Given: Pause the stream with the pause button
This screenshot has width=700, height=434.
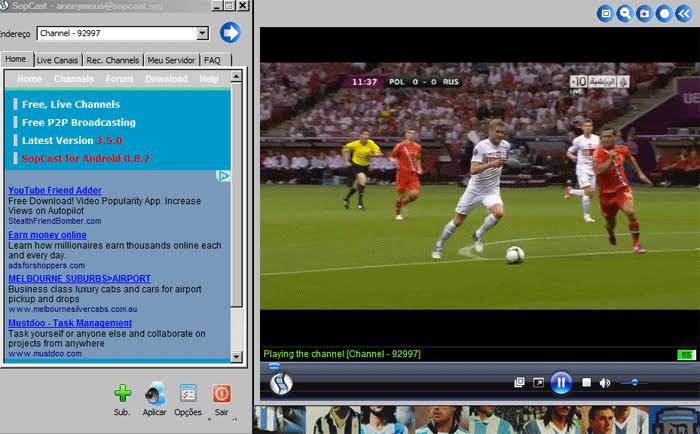Looking at the screenshot, I should [x=561, y=383].
